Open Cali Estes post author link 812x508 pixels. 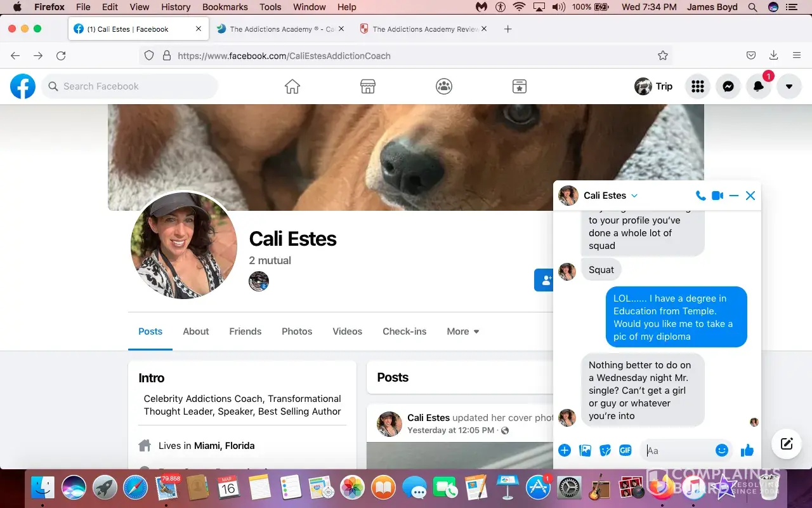point(429,418)
